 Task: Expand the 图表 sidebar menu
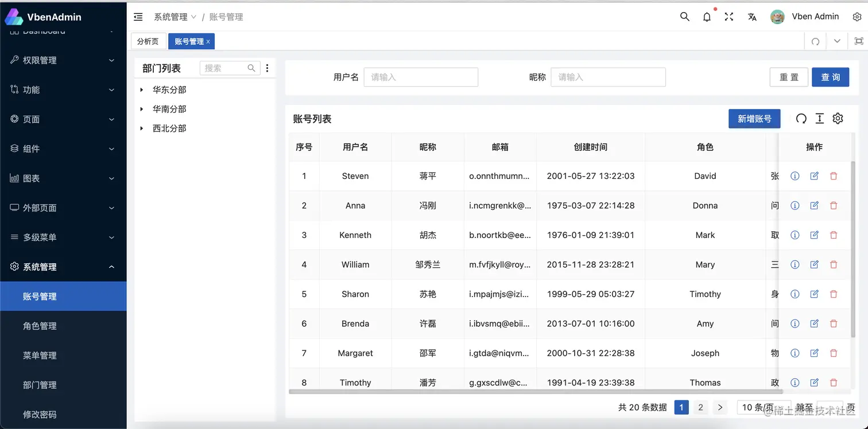[x=63, y=178]
